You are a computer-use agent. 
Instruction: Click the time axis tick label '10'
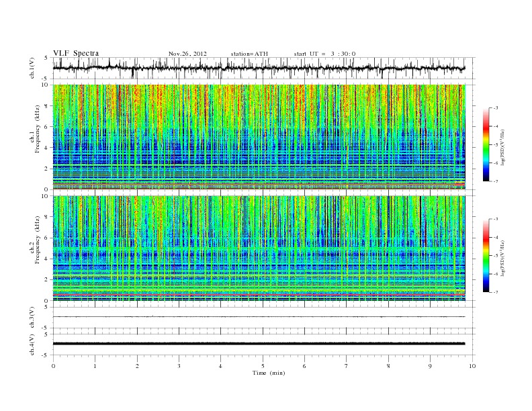click(472, 366)
